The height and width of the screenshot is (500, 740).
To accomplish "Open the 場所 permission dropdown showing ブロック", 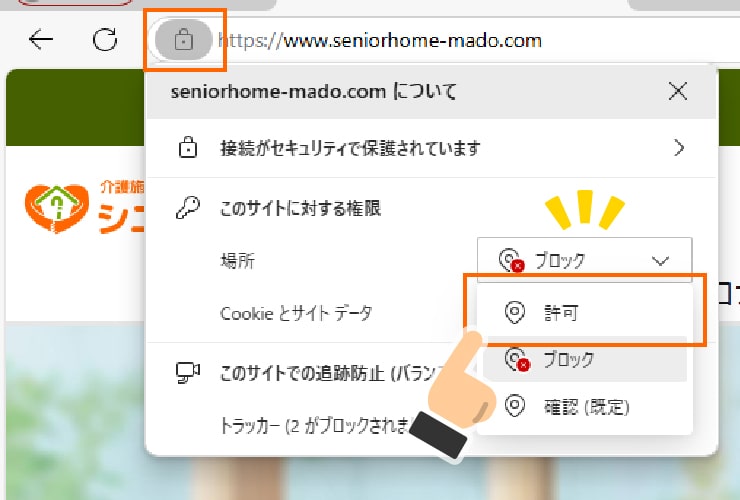I will pos(584,260).
